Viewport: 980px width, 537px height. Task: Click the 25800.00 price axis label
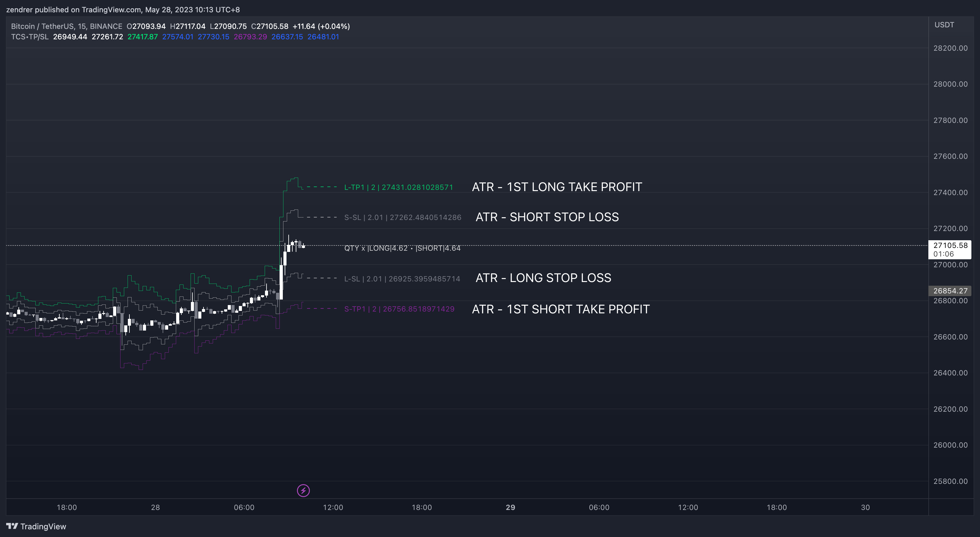(950, 481)
